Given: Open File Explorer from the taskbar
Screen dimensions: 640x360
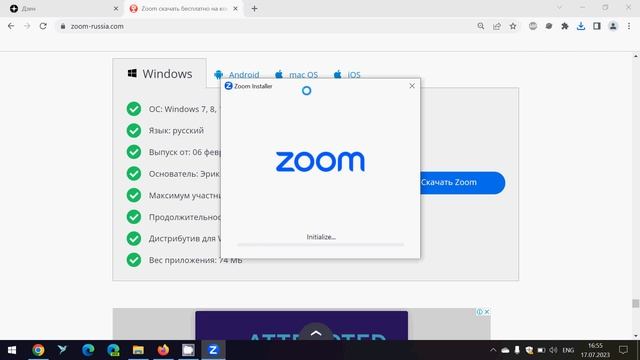Looking at the screenshot, I should click(x=138, y=350).
